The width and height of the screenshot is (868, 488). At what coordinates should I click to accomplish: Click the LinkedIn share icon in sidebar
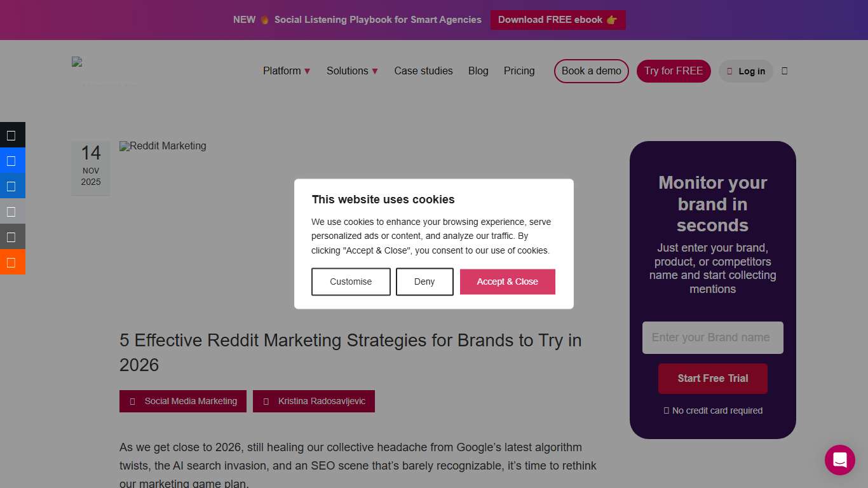point(12,186)
